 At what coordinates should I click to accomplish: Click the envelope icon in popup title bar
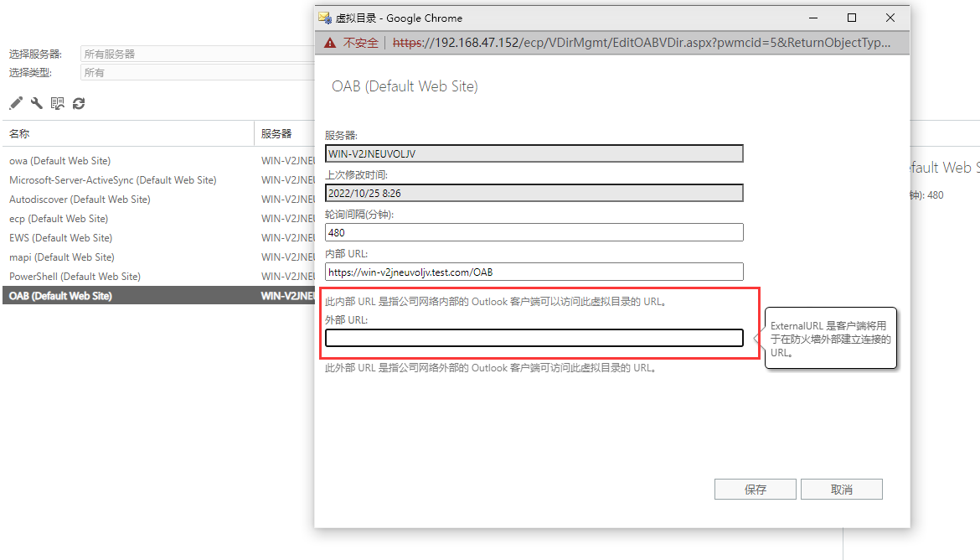(x=325, y=18)
